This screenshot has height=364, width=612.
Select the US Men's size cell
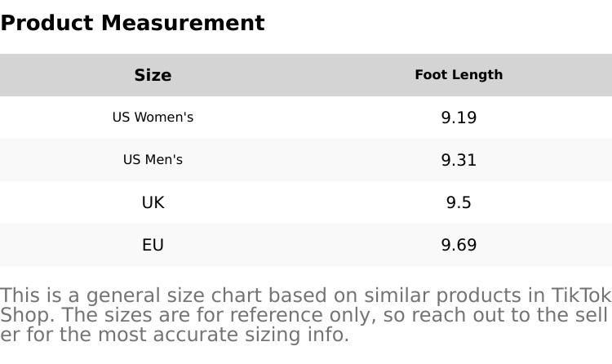(153, 160)
